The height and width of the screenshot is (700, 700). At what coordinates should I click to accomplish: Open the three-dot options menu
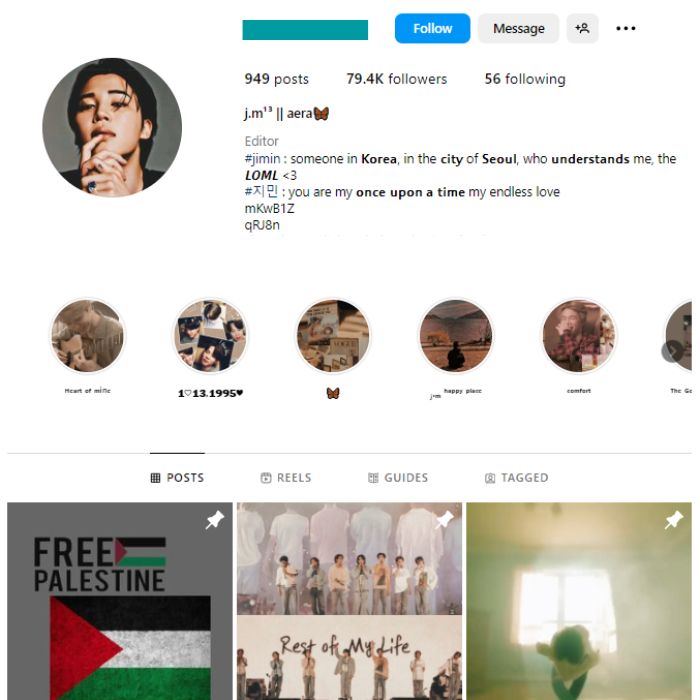[625, 29]
